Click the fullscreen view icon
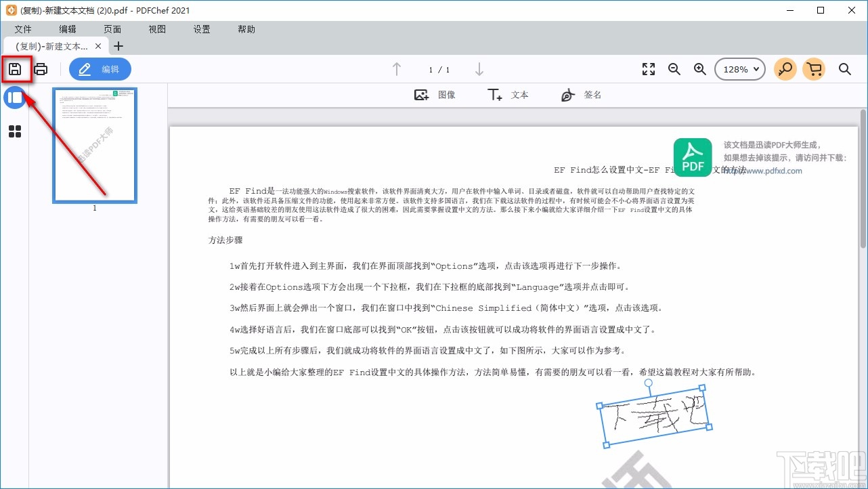868x489 pixels. (648, 68)
